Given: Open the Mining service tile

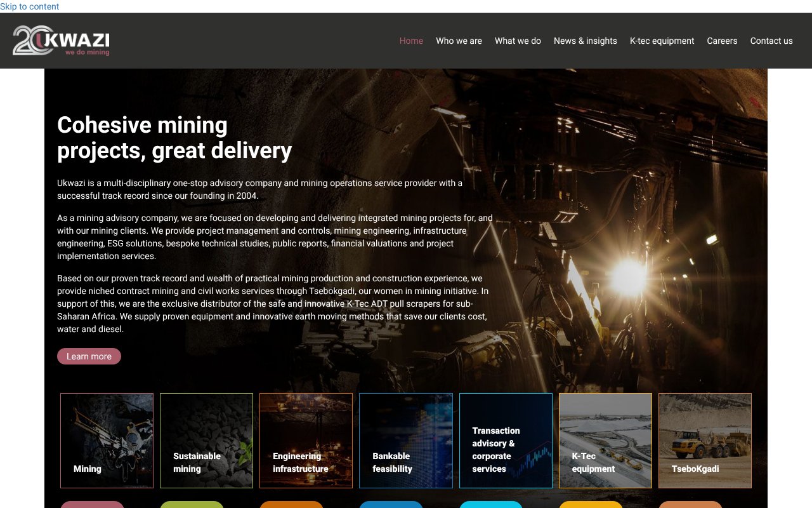Looking at the screenshot, I should pyautogui.click(x=107, y=440).
